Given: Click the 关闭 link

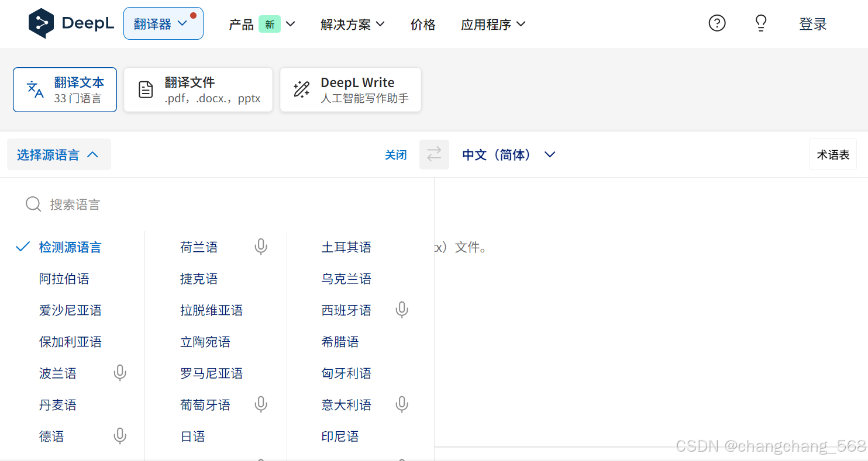Looking at the screenshot, I should click(396, 155).
